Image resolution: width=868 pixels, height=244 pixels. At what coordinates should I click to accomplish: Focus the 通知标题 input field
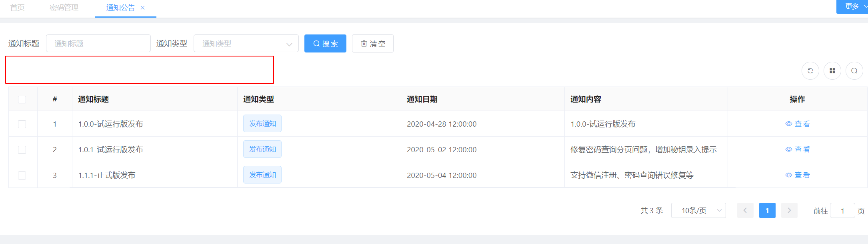[x=98, y=44]
